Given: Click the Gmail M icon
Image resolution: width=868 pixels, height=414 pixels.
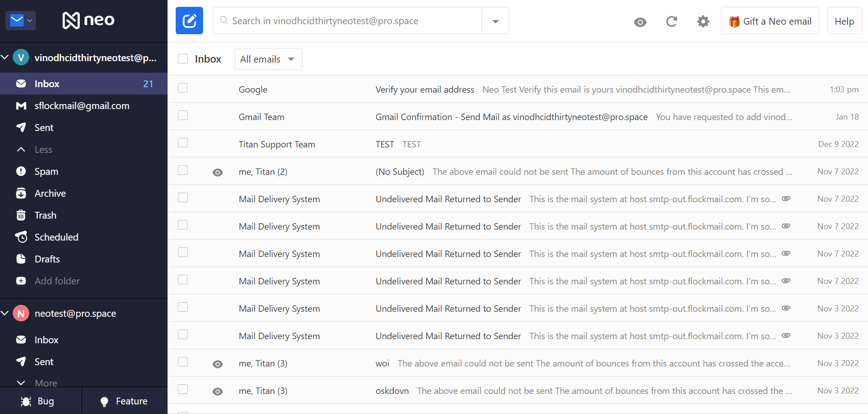Looking at the screenshot, I should tap(21, 106).
